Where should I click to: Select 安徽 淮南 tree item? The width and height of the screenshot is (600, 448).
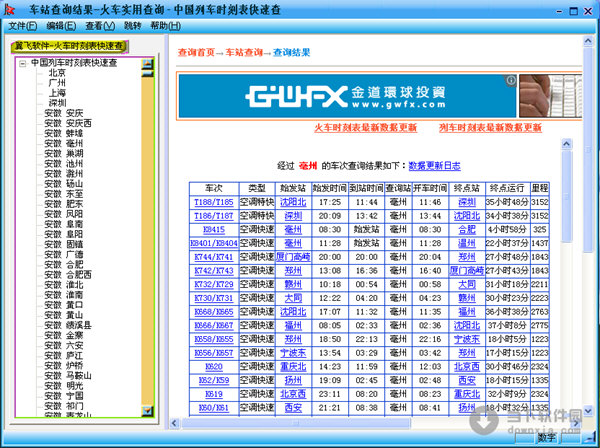[64, 295]
